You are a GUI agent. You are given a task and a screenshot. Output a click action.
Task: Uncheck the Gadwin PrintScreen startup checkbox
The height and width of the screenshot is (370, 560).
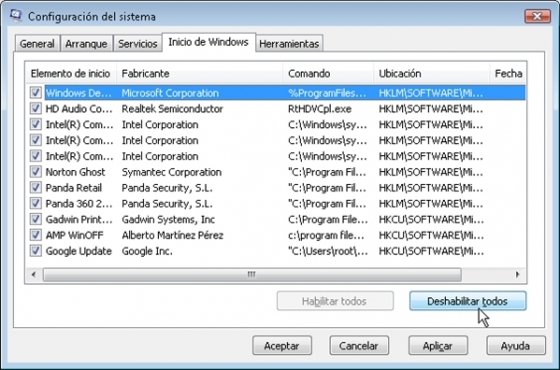(x=35, y=219)
